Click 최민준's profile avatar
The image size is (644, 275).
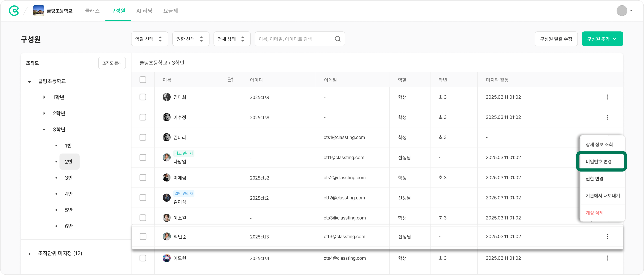167,236
